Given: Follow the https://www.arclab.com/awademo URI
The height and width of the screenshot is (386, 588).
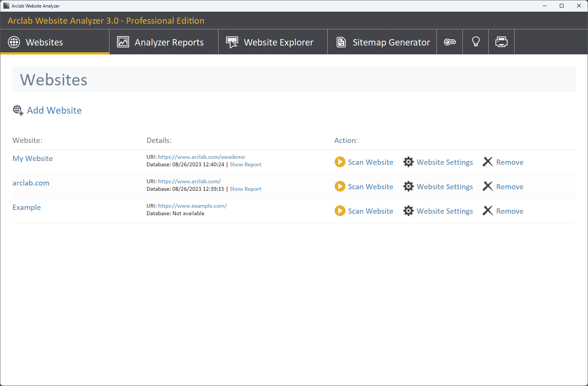Looking at the screenshot, I should click(202, 157).
